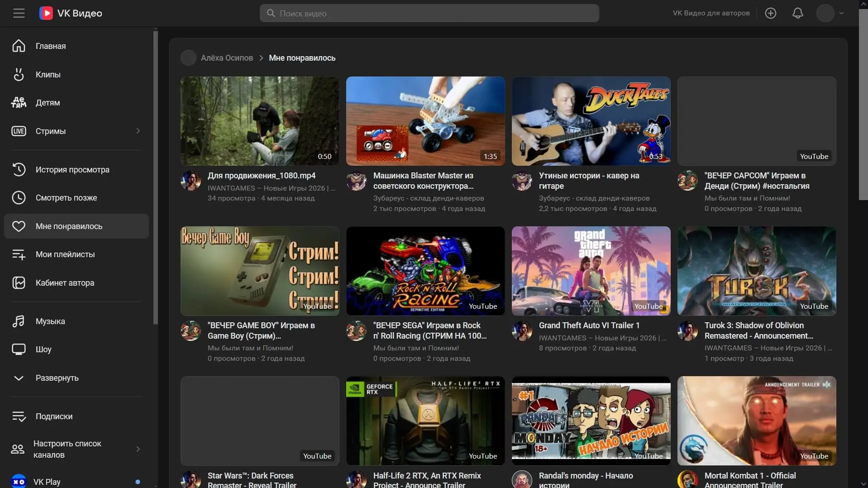
Task: Open Randal's monday thumbnail
Action: point(591,421)
